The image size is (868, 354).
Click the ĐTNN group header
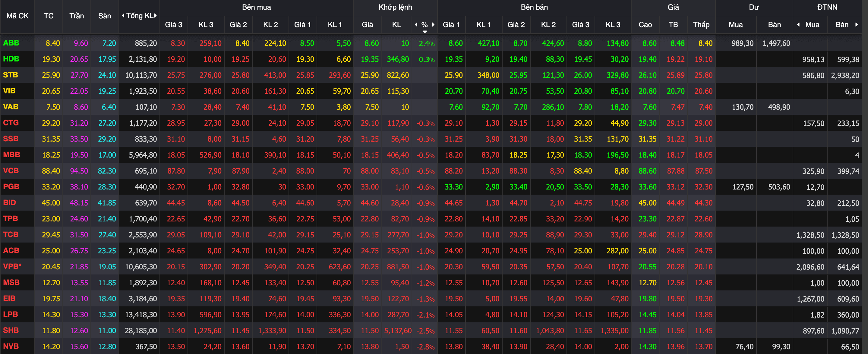(x=827, y=7)
